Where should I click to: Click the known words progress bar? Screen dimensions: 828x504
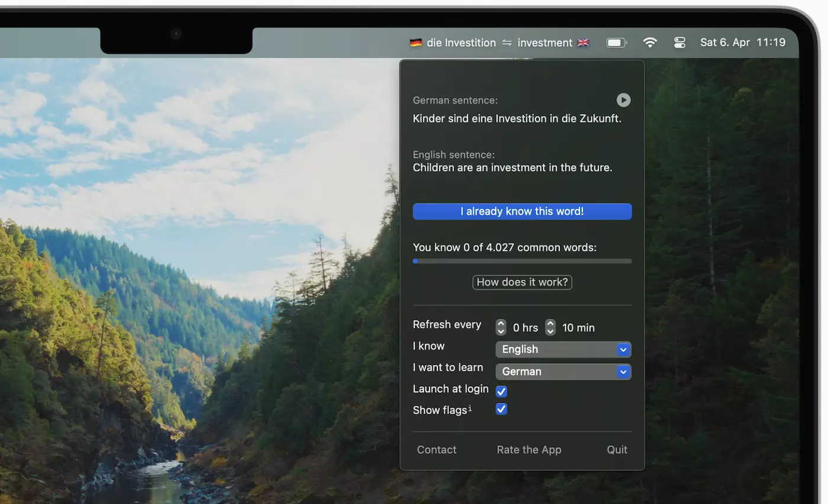point(522,261)
